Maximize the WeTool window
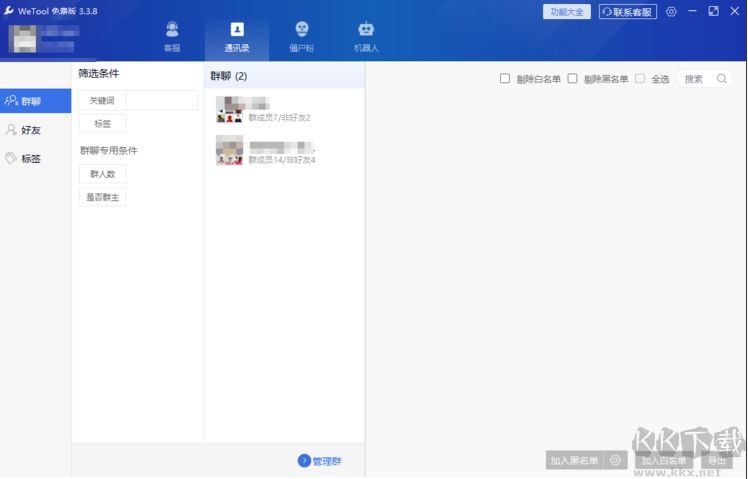 [713, 11]
